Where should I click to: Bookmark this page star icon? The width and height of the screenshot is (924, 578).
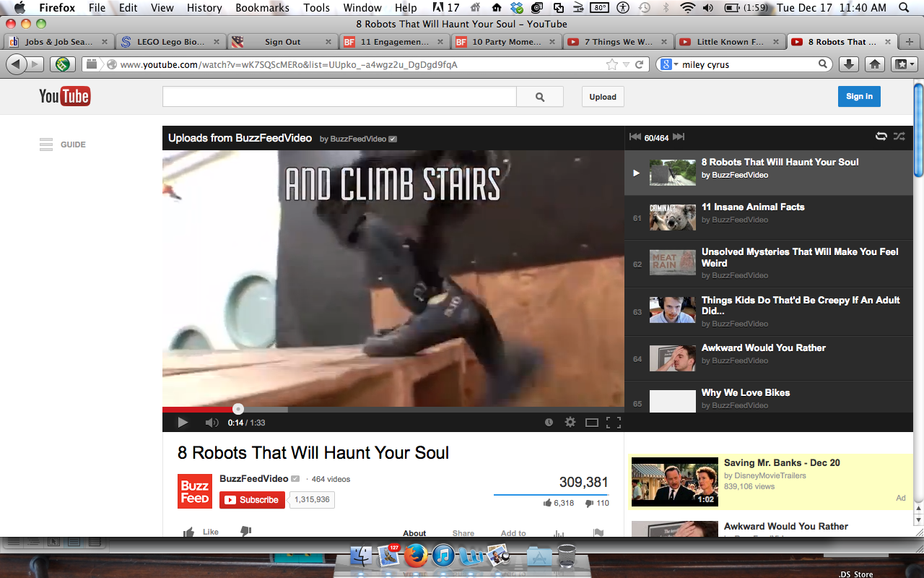click(x=612, y=64)
